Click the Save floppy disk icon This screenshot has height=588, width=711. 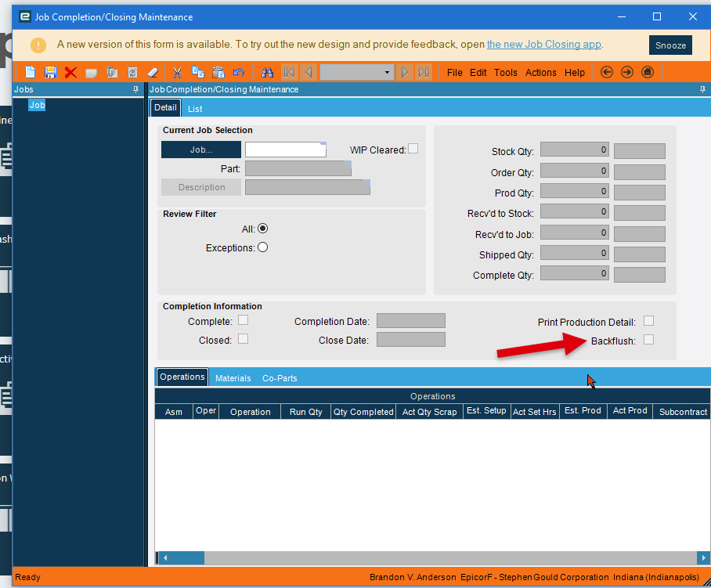tap(50, 73)
